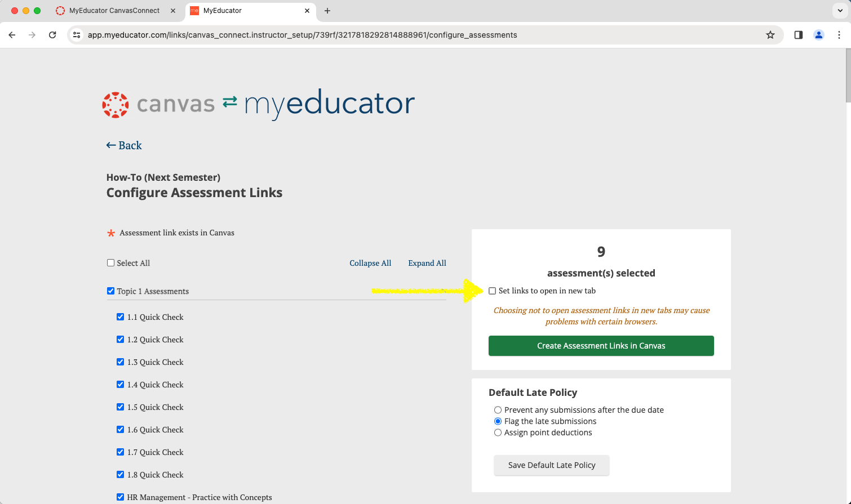Uncheck Topic 1 Assessments checkbox
The width and height of the screenshot is (851, 504).
click(111, 291)
